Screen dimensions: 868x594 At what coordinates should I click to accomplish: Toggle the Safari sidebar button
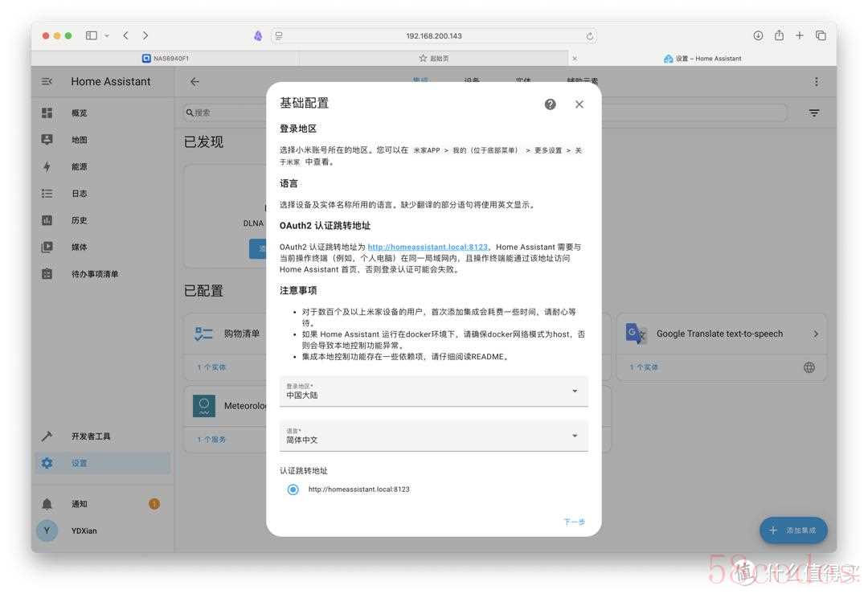pos(92,35)
